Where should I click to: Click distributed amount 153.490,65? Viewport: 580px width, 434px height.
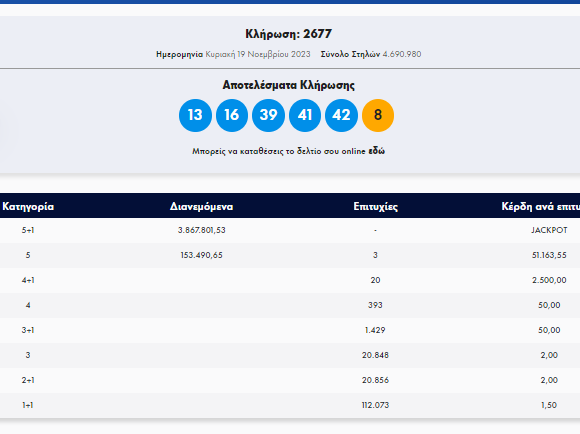coord(202,255)
